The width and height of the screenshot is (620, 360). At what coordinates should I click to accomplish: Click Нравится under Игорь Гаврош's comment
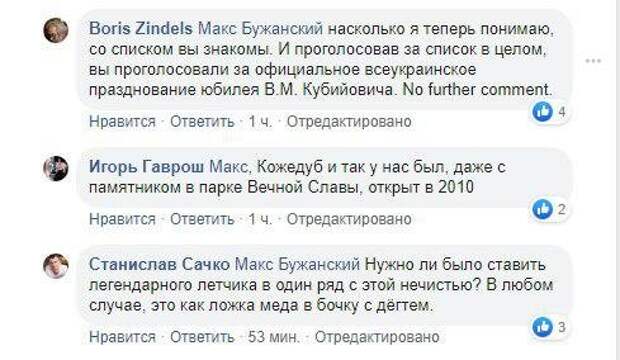point(122,219)
